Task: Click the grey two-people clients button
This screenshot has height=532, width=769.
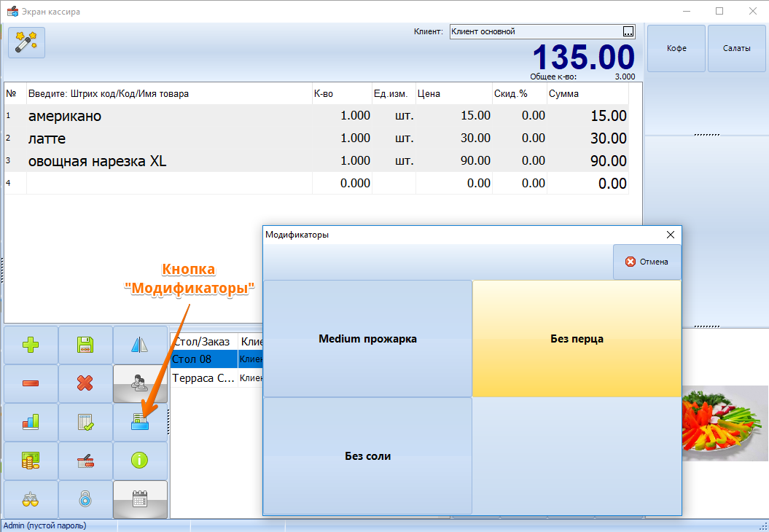Action: [x=140, y=383]
